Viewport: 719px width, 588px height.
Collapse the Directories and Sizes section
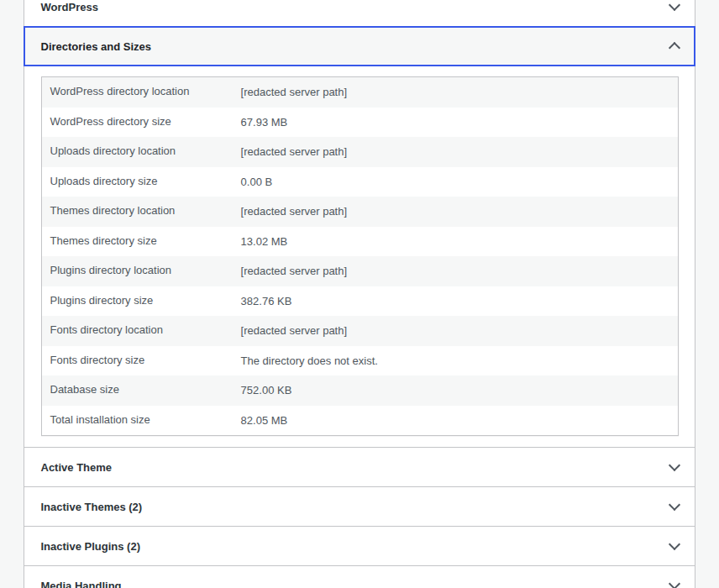pyautogui.click(x=359, y=46)
